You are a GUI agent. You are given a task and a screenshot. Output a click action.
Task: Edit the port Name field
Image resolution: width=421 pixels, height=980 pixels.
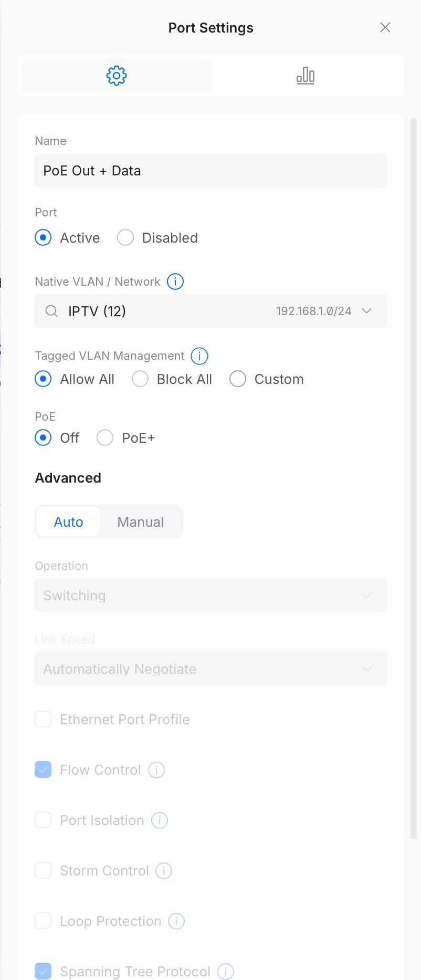[x=210, y=170]
